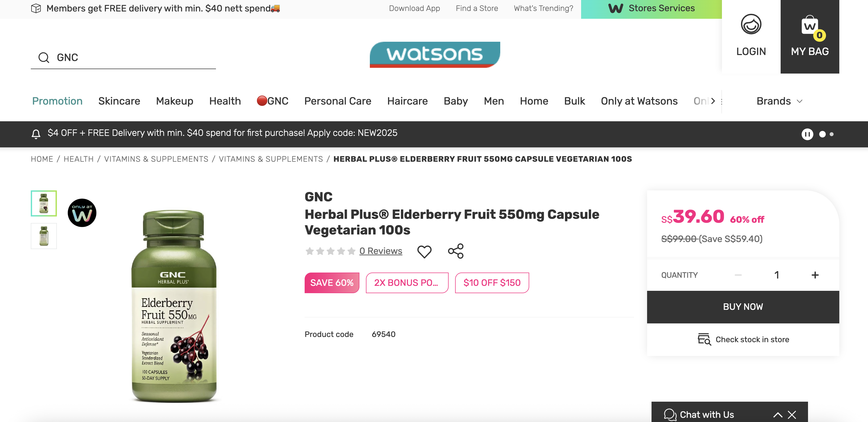Increase quantity with the plus button

pos(815,275)
